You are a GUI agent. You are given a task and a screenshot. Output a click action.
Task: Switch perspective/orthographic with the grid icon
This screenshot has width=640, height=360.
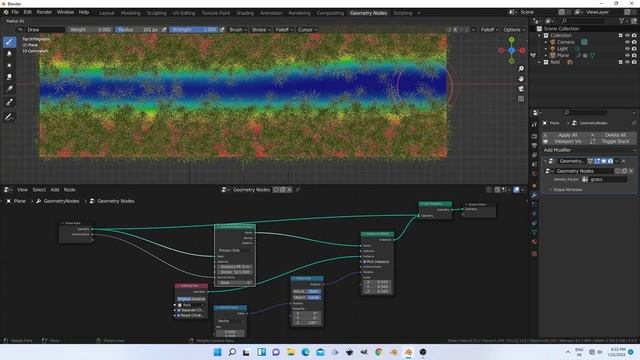(x=521, y=99)
